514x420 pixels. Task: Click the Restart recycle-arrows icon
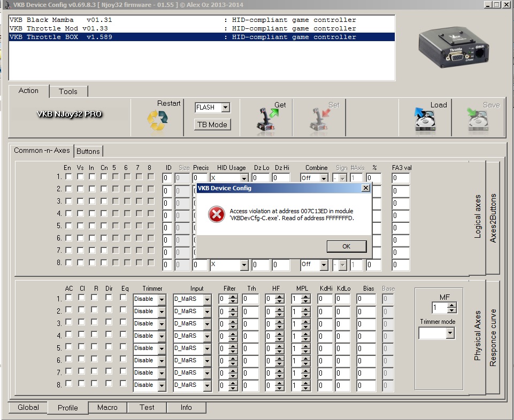click(x=157, y=120)
